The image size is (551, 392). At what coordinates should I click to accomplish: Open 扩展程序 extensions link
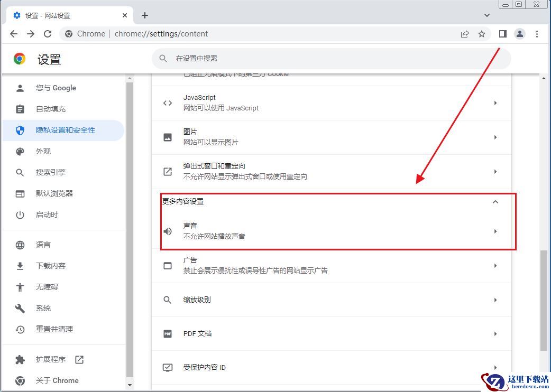point(51,359)
